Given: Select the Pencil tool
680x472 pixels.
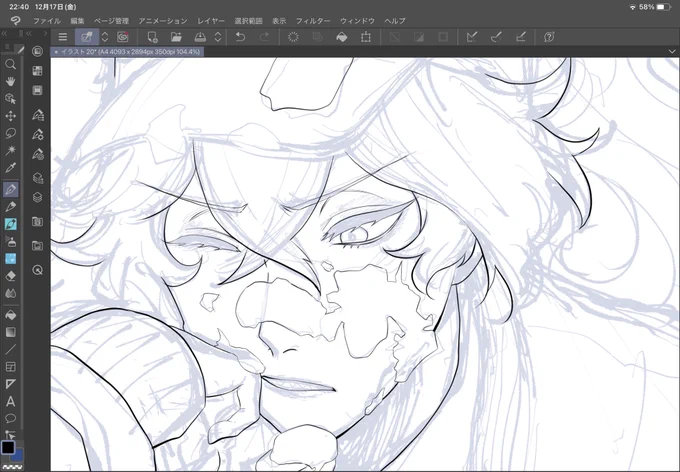Looking at the screenshot, I should point(10,207).
